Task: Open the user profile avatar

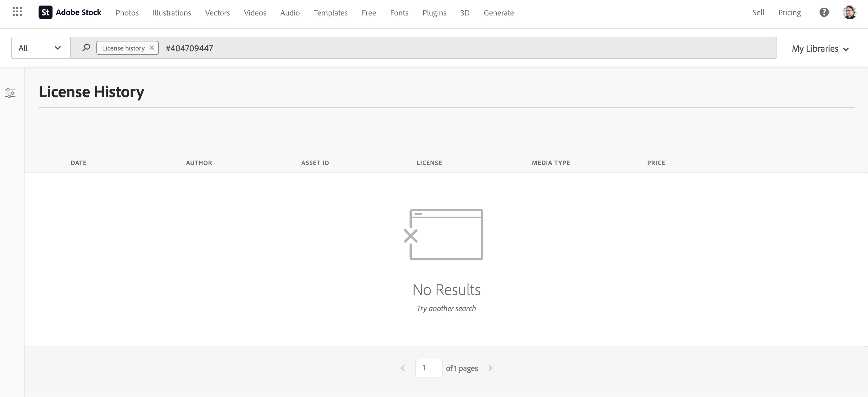Action: coord(850,13)
